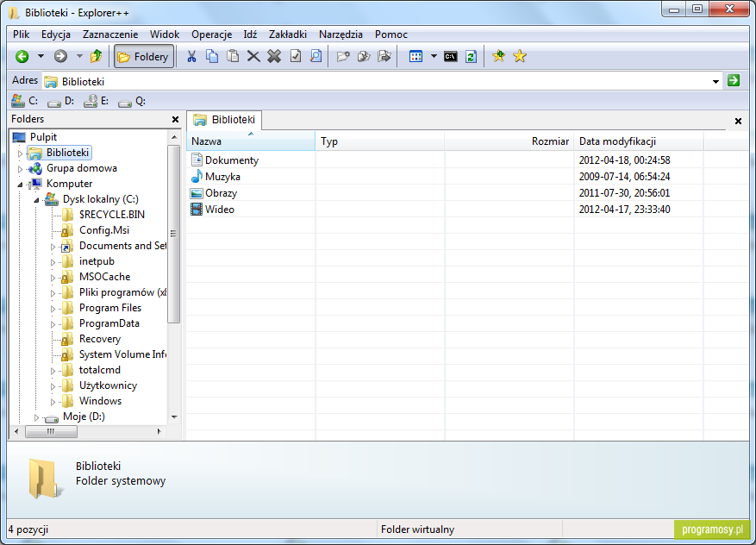Click the green Back arrow button
Image resolution: width=756 pixels, height=545 pixels.
tap(22, 56)
